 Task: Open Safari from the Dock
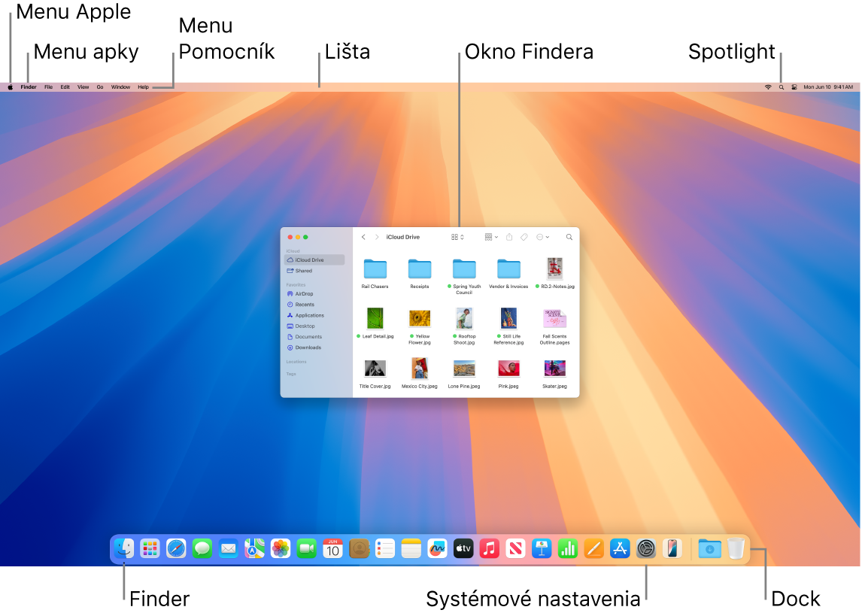[x=176, y=549]
